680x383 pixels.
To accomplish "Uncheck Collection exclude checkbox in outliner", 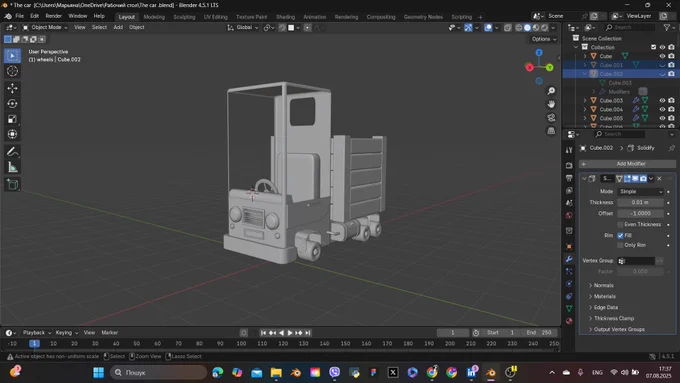I will point(654,47).
